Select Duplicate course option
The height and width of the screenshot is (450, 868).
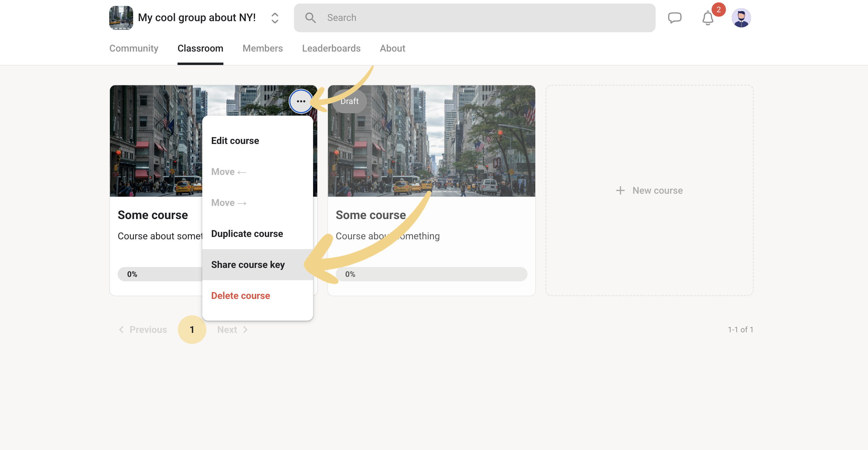tap(247, 234)
